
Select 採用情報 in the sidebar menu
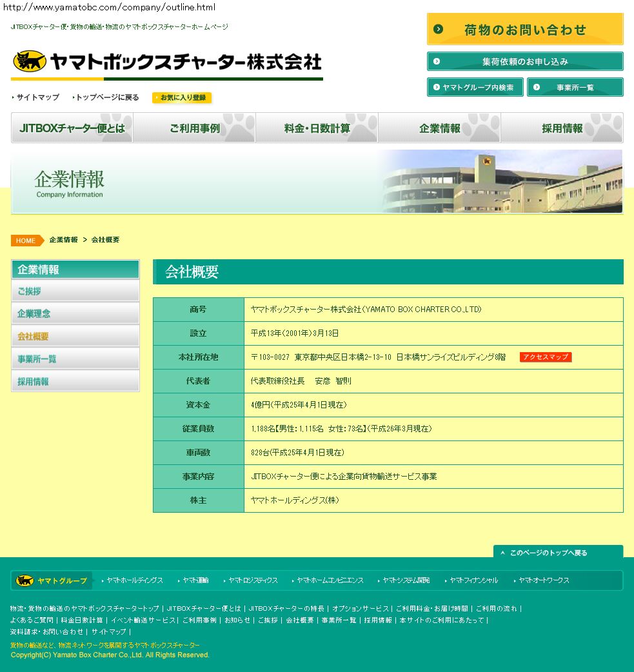75,382
